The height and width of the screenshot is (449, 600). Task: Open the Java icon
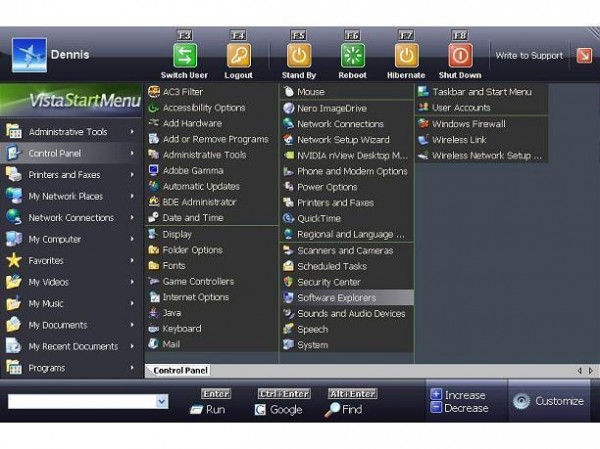[x=154, y=312]
